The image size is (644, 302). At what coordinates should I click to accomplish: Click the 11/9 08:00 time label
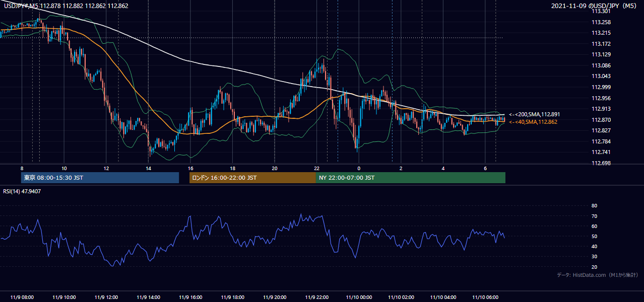coord(22,297)
